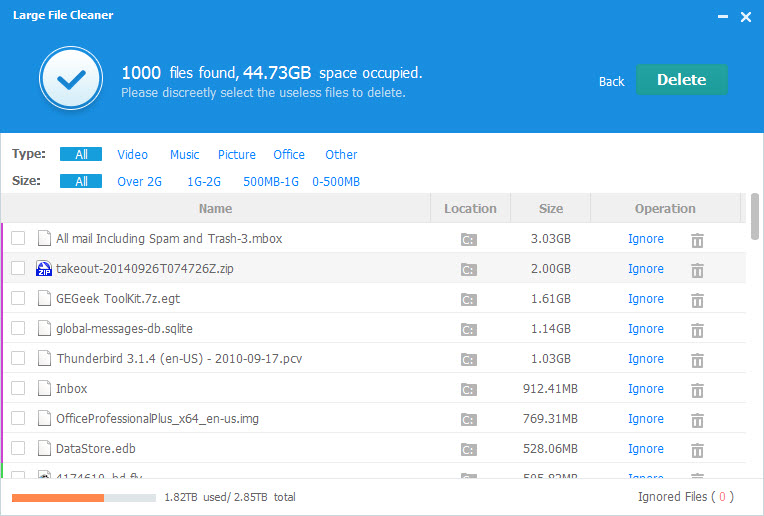Trash the Thunderbird 3.1.4 pcv file
The image size is (764, 516).
pos(697,360)
